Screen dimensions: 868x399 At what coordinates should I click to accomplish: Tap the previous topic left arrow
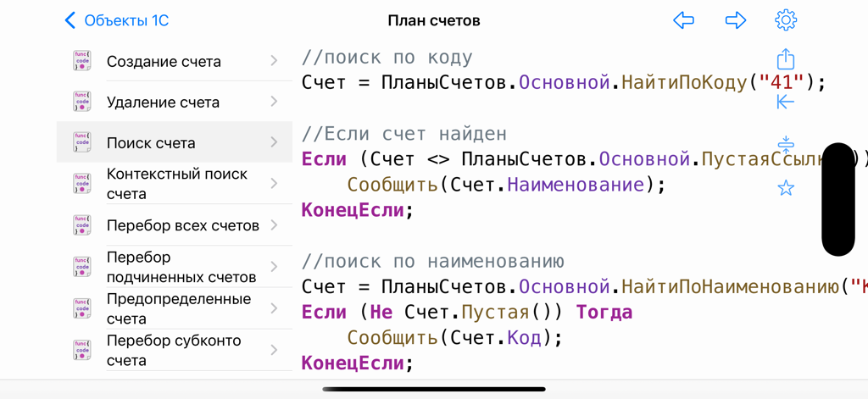pos(683,20)
